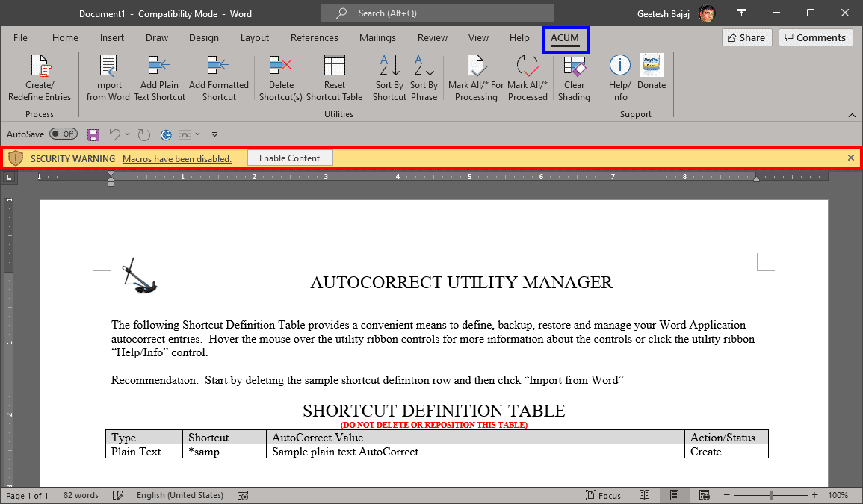
Task: Open the ACUM Help/Info panel
Action: pyautogui.click(x=619, y=75)
